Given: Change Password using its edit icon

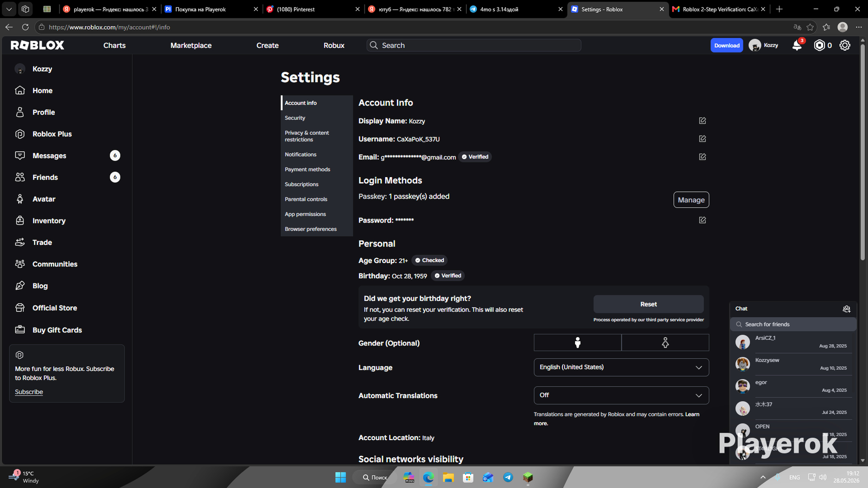Looking at the screenshot, I should [703, 220].
